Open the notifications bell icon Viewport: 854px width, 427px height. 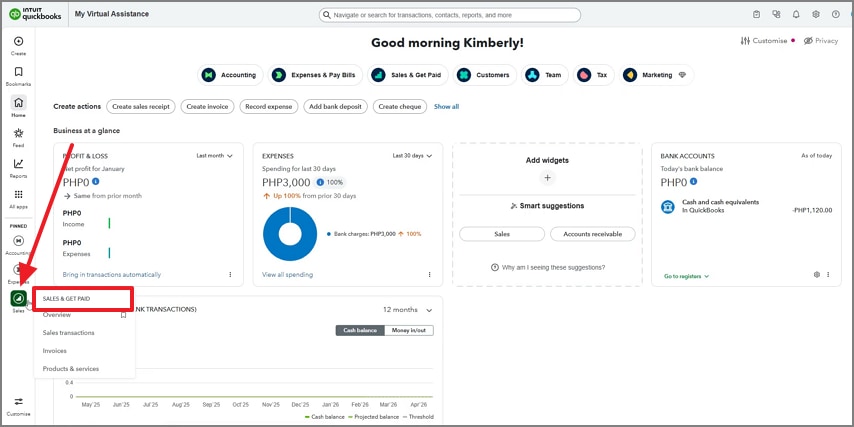(796, 15)
